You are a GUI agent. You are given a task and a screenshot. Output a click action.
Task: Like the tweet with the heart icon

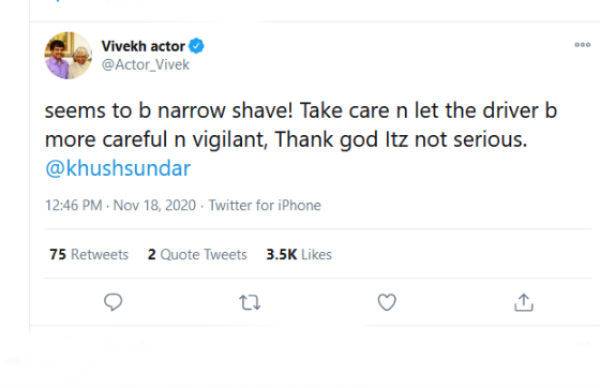pyautogui.click(x=387, y=302)
